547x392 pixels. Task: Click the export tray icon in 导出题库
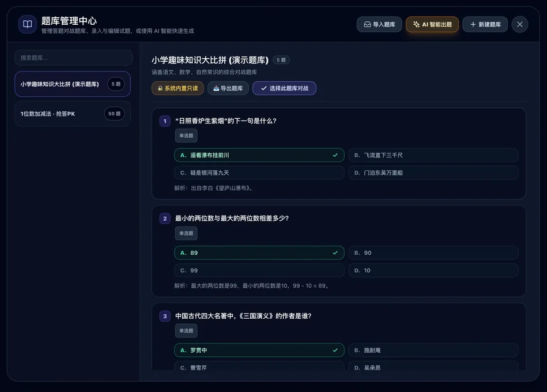point(216,88)
